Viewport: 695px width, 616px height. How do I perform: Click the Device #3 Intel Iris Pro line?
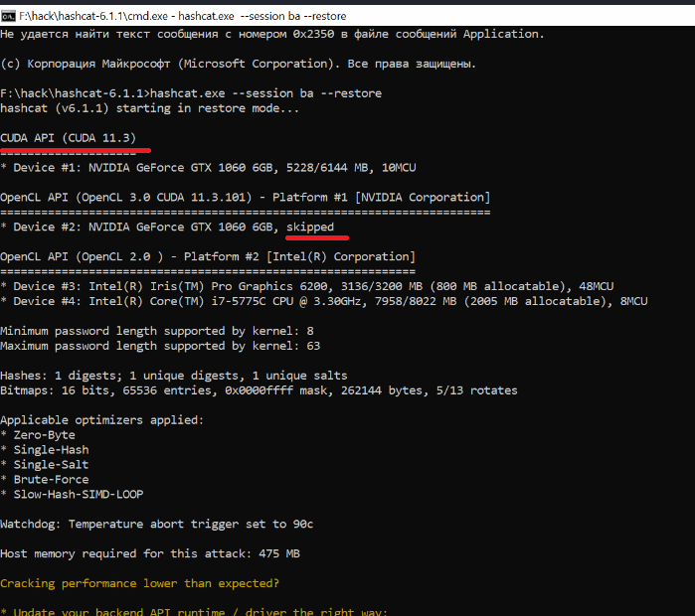(x=308, y=286)
